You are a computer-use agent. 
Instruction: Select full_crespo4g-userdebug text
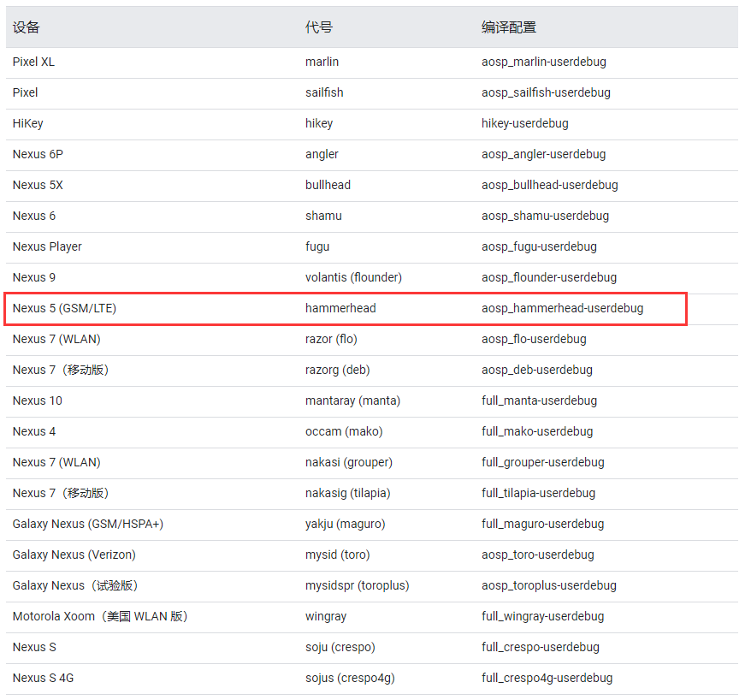[547, 678]
